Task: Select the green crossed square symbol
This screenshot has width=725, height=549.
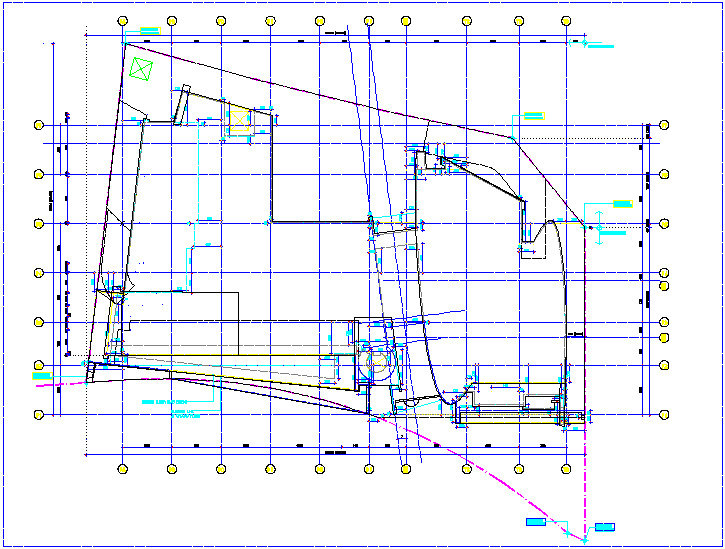Action: [x=141, y=69]
